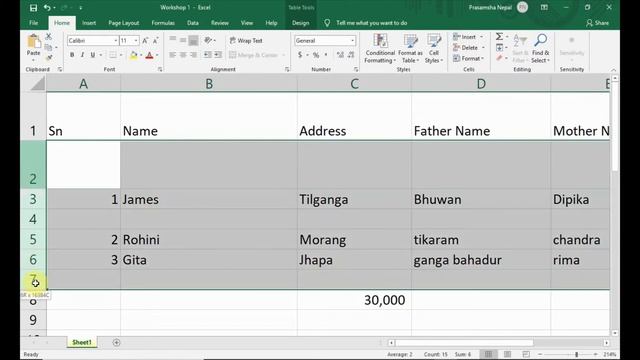Image resolution: width=640 pixels, height=360 pixels.
Task: Toggle Underline formatting
Action: click(x=93, y=55)
